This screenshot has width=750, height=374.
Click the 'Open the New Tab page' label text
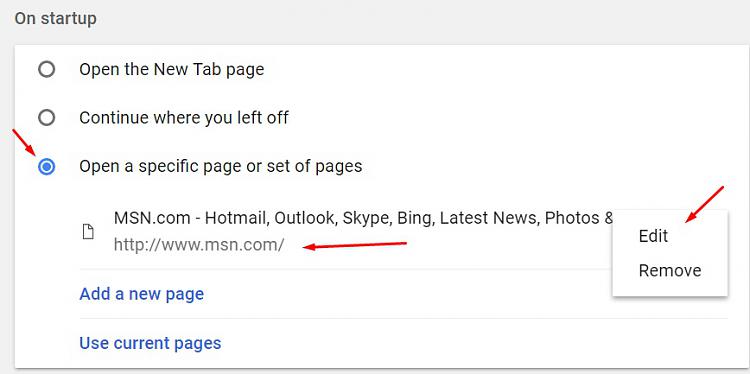pyautogui.click(x=172, y=70)
